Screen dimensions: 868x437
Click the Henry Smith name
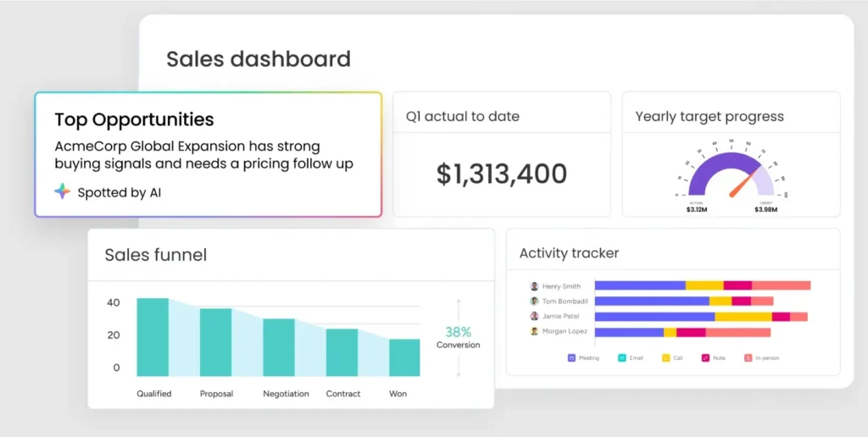(561, 286)
